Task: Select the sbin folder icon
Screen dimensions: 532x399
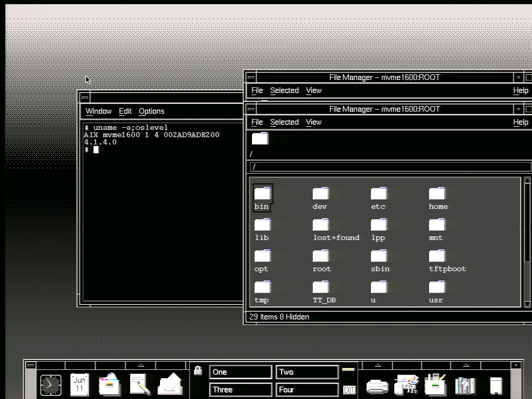Action: click(x=379, y=256)
